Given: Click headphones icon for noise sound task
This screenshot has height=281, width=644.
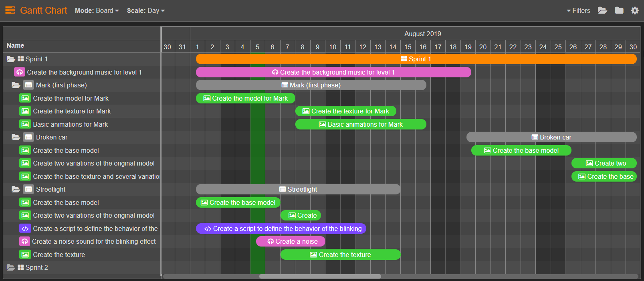Looking at the screenshot, I should coord(24,241).
